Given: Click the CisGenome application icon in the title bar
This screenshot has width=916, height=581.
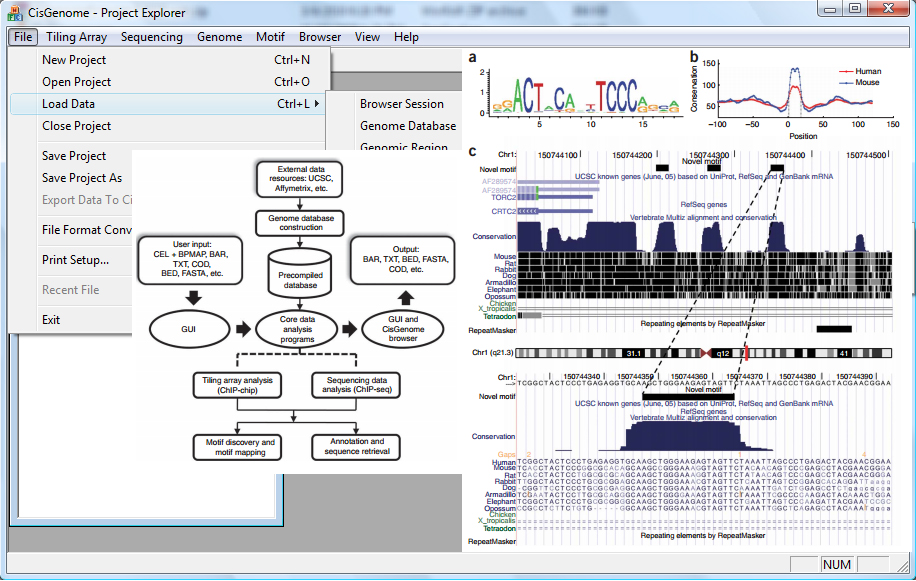Looking at the screenshot, I should tap(12, 12).
